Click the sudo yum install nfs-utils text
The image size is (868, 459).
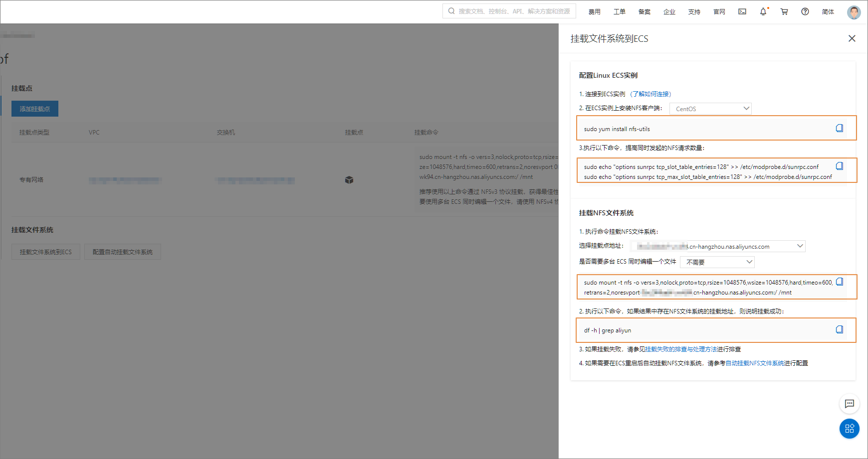tap(617, 129)
